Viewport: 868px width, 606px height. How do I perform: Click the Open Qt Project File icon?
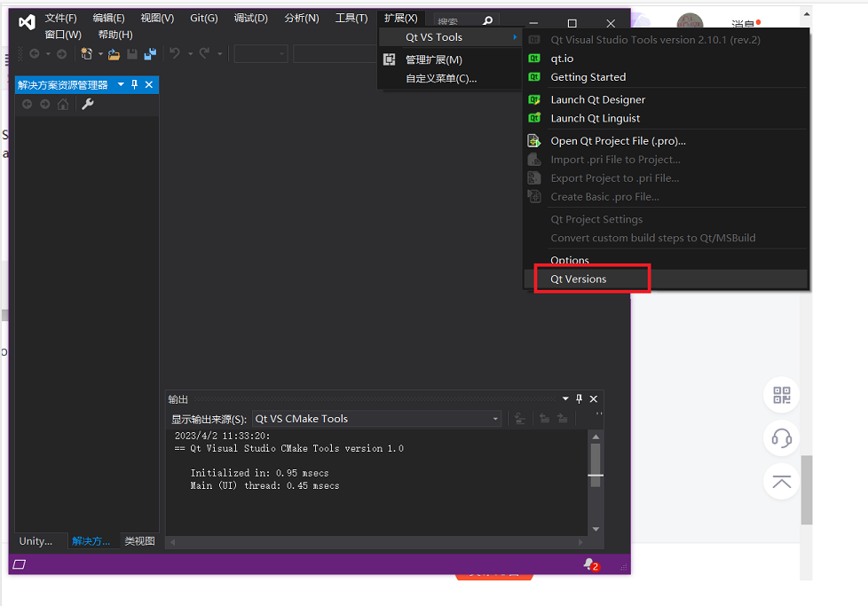(x=534, y=140)
